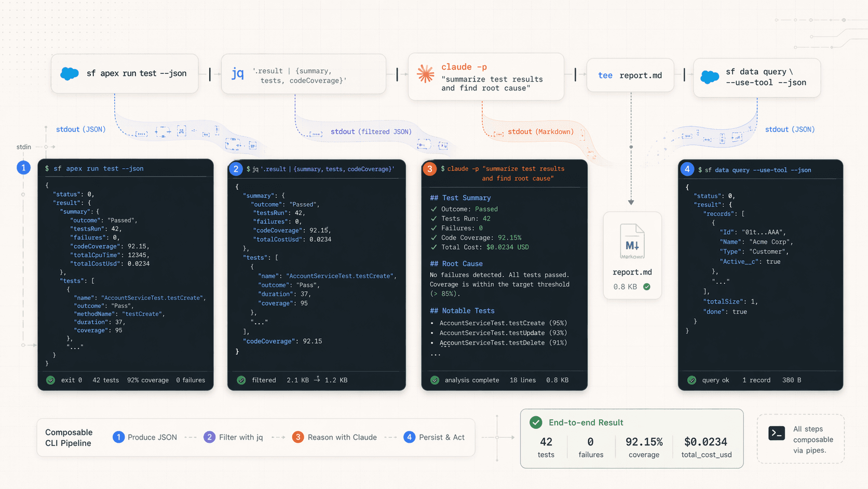Click the terminal prompt icon beside 'All steps composable'
868x489 pixels.
pyautogui.click(x=777, y=432)
